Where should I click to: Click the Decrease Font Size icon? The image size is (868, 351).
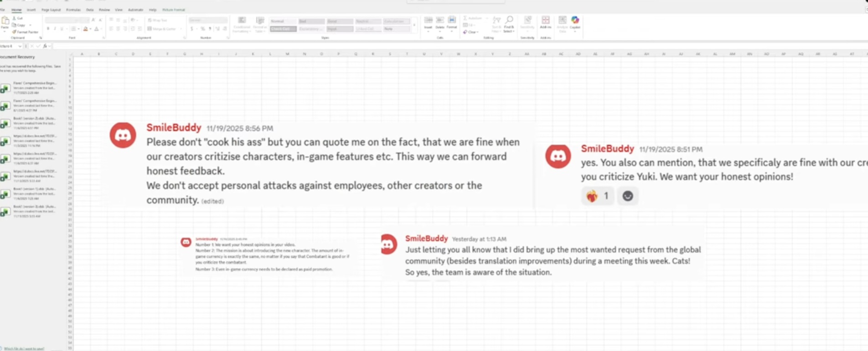coord(100,20)
